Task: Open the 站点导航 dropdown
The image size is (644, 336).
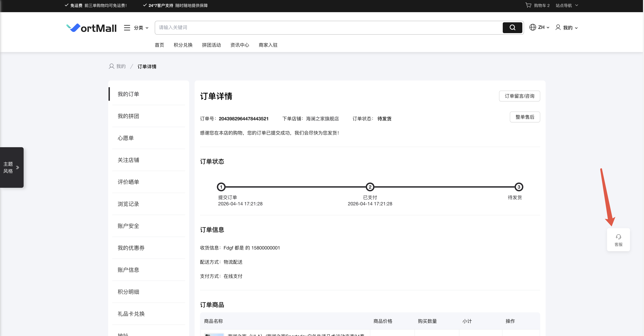Action: (567, 5)
